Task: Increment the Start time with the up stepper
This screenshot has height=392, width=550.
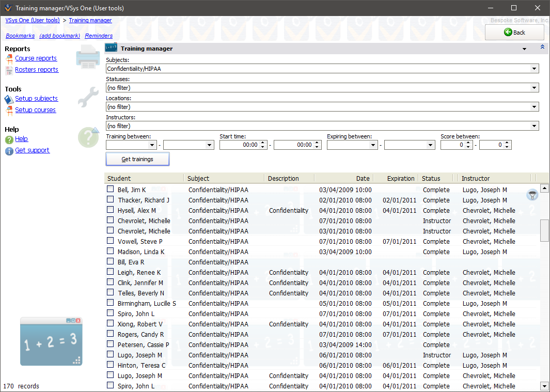Action: 262,143
